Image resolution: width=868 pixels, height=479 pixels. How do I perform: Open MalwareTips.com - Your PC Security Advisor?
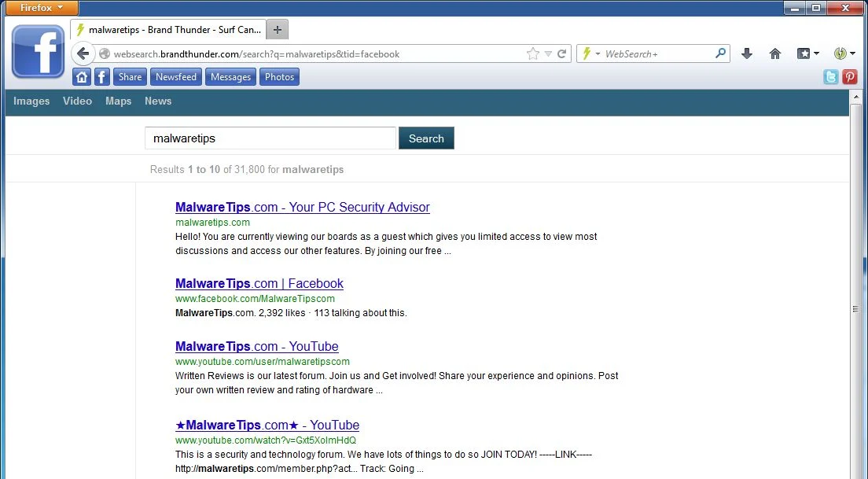[302, 207]
